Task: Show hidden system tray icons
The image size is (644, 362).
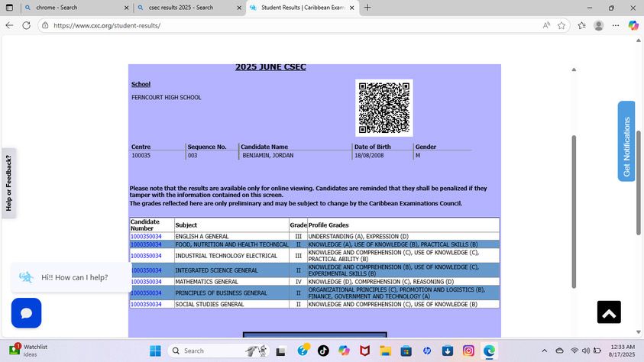Action: click(544, 351)
